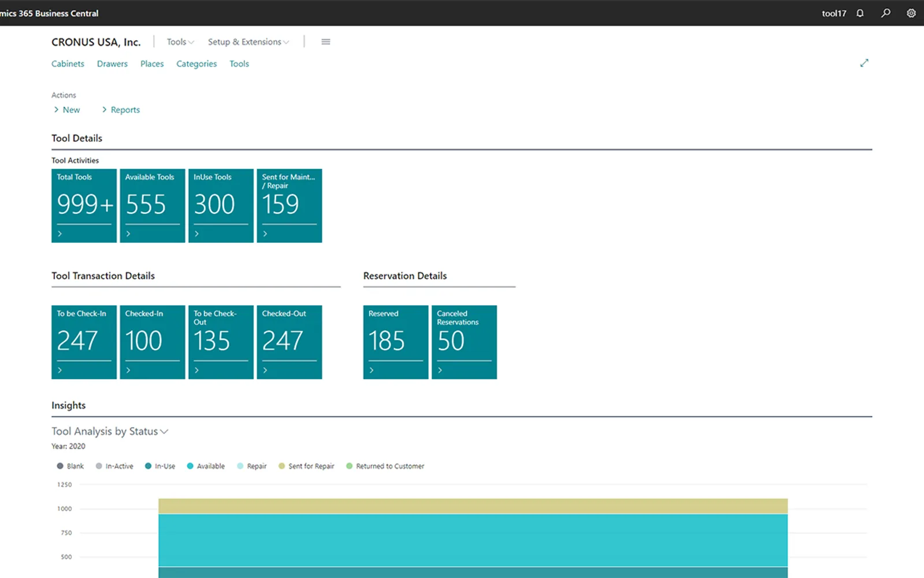Open the Checked-Out 247 value
Image resolution: width=924 pixels, height=578 pixels.
tap(282, 340)
